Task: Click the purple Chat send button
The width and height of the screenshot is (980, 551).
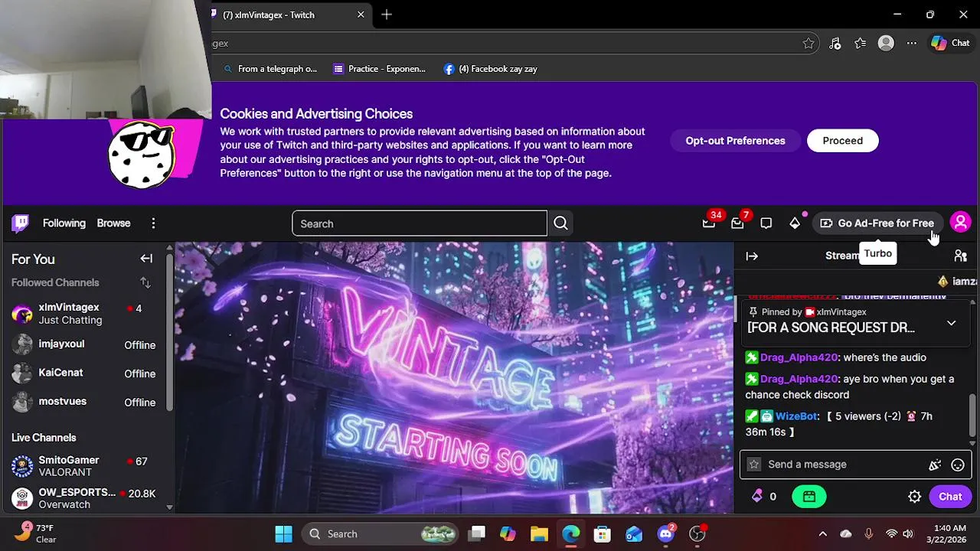Action: pos(950,497)
